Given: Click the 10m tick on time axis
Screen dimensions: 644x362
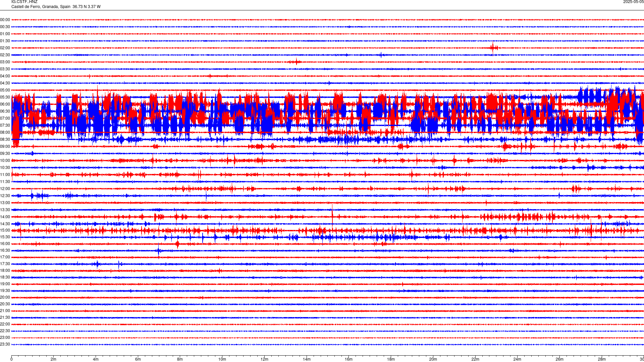Looking at the screenshot, I should pyautogui.click(x=222, y=359).
